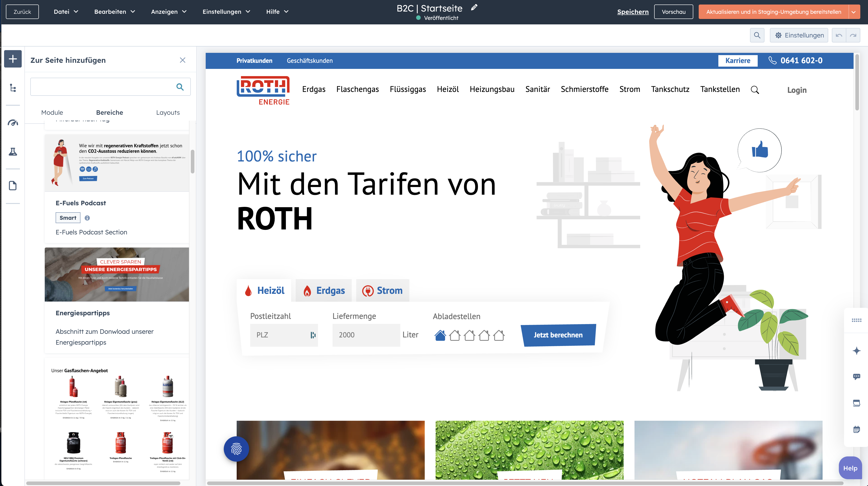Switch to the Layouts tab
868x486 pixels.
pyautogui.click(x=168, y=112)
